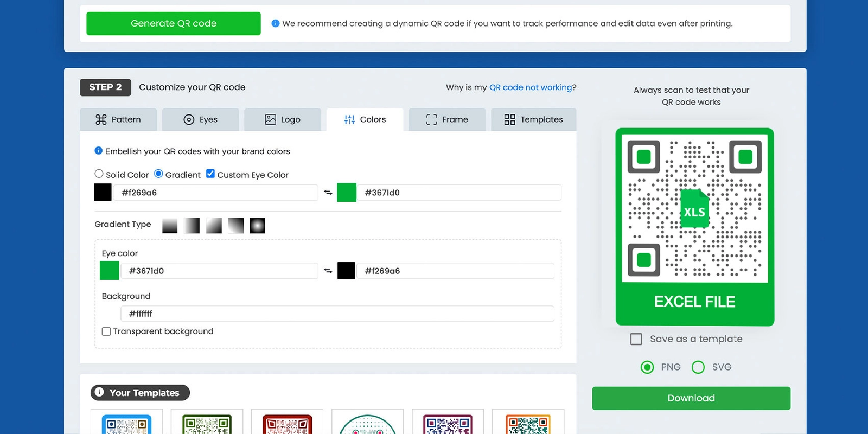This screenshot has height=434, width=868.
Task: Click the Excel File QR code preview
Action: pos(695,227)
